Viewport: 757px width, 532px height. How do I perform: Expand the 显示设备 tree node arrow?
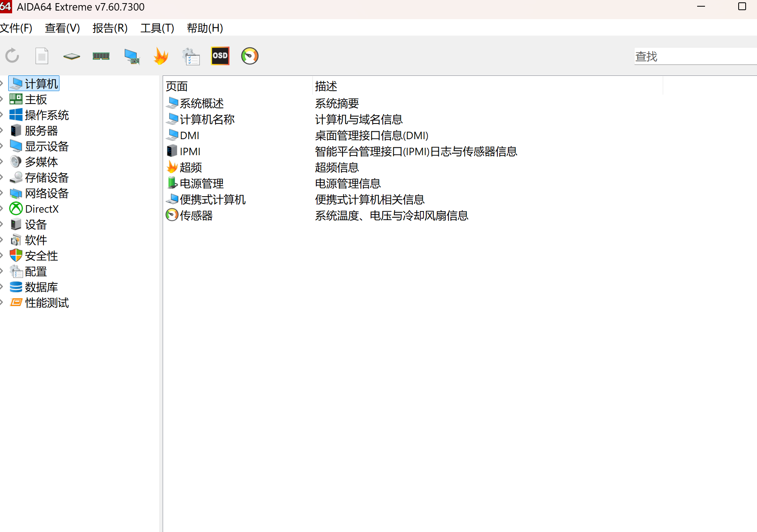coord(2,146)
